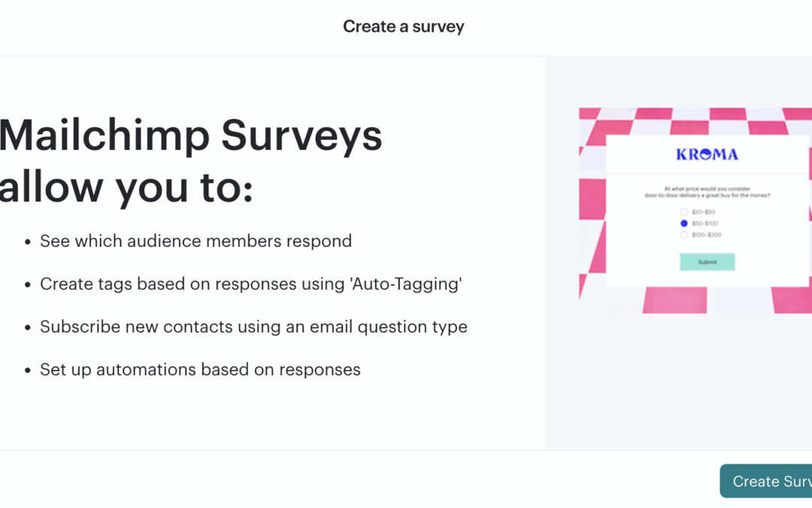Click the bullet dot before "Create tags"

[x=28, y=285]
